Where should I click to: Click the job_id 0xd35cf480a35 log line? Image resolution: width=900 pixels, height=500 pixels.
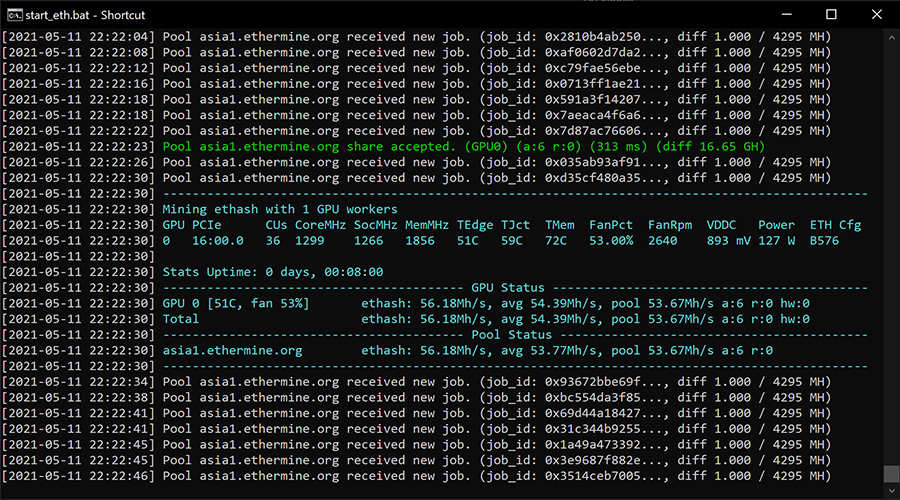pyautogui.click(x=416, y=178)
